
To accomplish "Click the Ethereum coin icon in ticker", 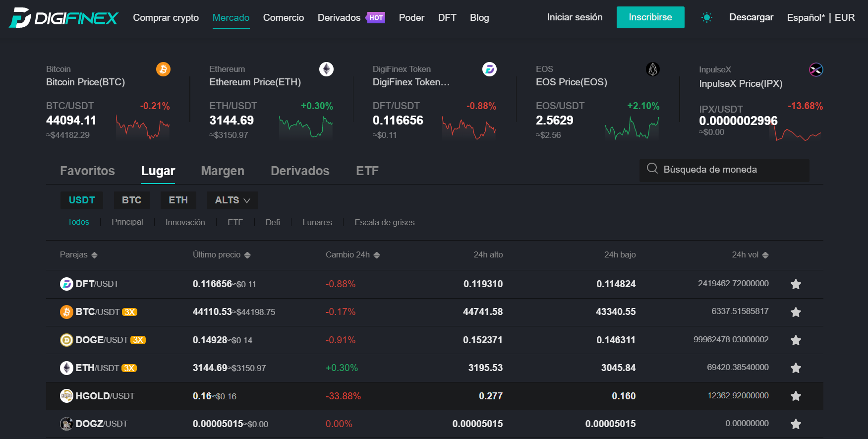I will (326, 69).
